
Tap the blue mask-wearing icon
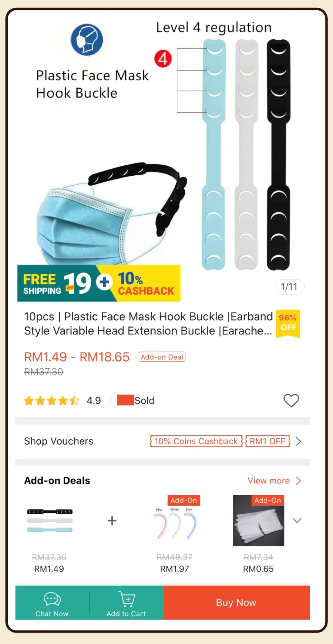[x=87, y=40]
